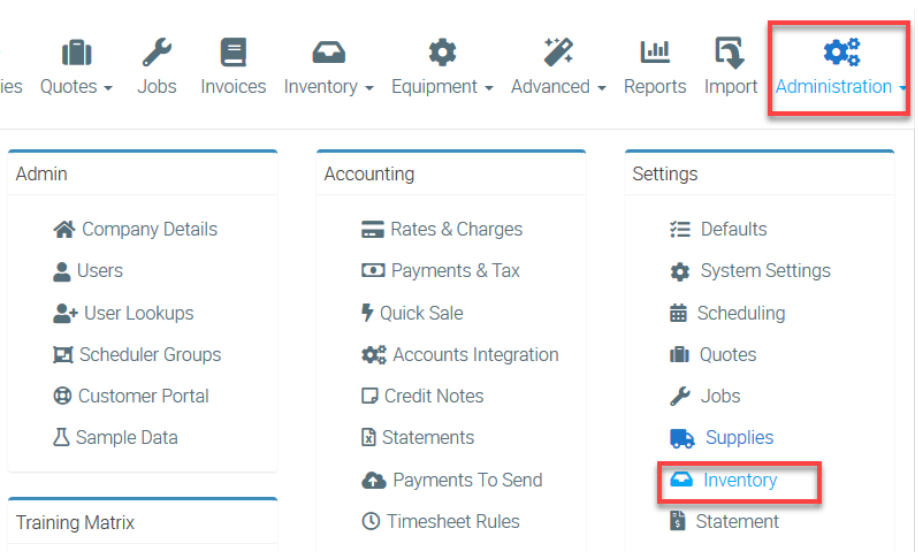Click the calendar icon beside Scheduling
This screenshot has width=918, height=552.
pos(678,313)
